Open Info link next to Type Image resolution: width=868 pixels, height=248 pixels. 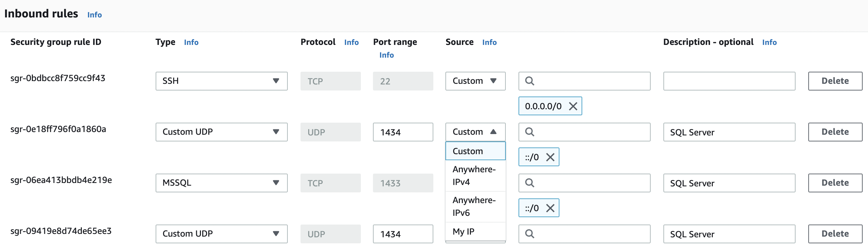pyautogui.click(x=191, y=43)
